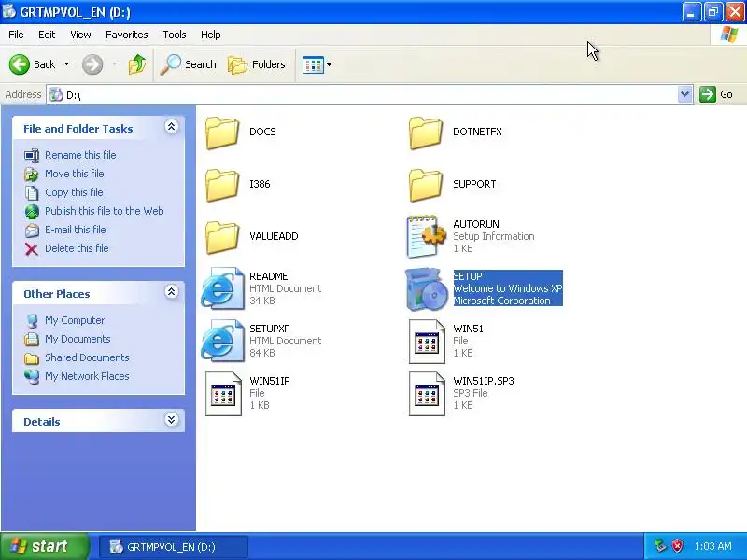Click the Go button beside Address bar
Viewport: 747px width, 560px height.
coord(716,94)
